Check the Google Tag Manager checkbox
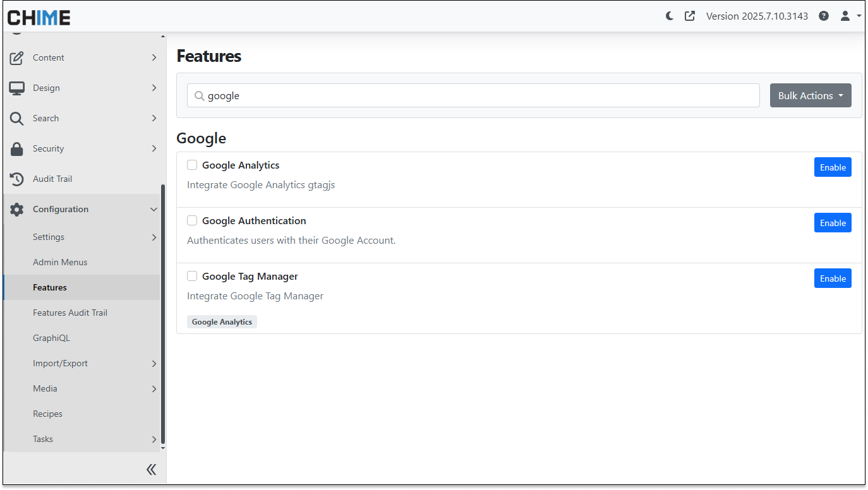This screenshot has width=868, height=490. (x=192, y=276)
